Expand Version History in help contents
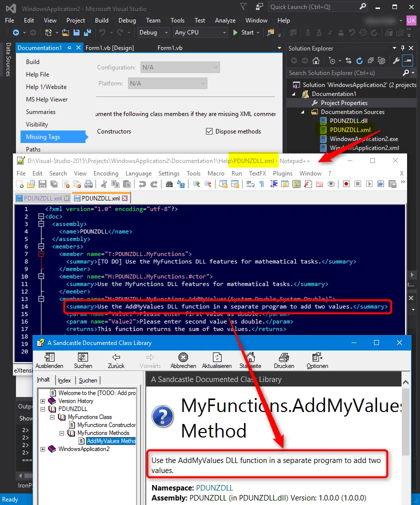420x505 pixels. (x=43, y=401)
